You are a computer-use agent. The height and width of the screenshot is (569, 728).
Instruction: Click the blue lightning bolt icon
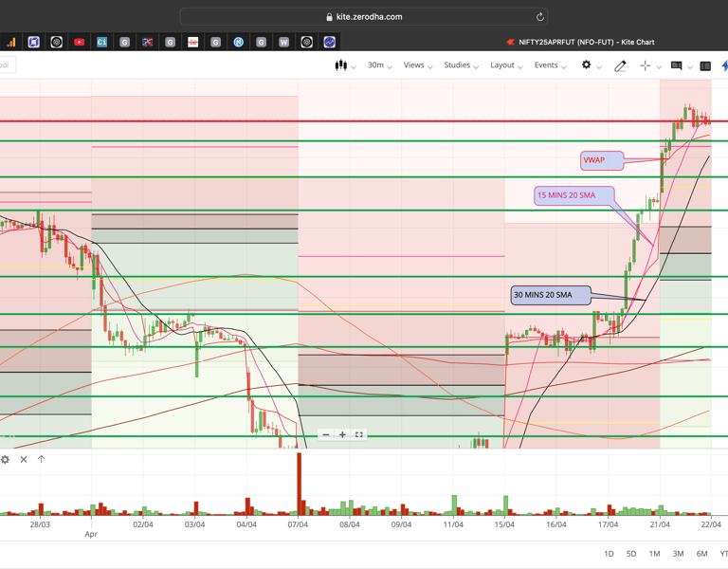[725, 65]
